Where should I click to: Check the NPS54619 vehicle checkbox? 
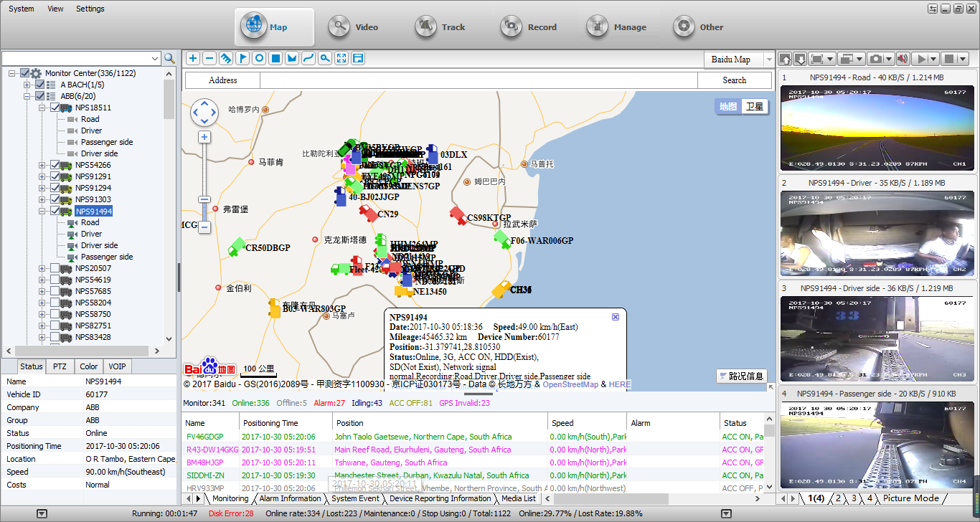(55, 280)
